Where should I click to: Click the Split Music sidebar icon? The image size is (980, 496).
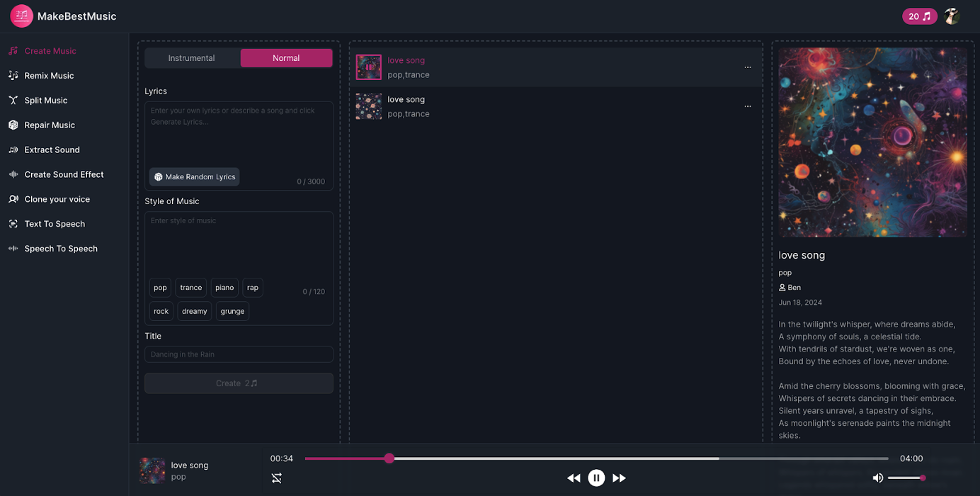(x=13, y=101)
